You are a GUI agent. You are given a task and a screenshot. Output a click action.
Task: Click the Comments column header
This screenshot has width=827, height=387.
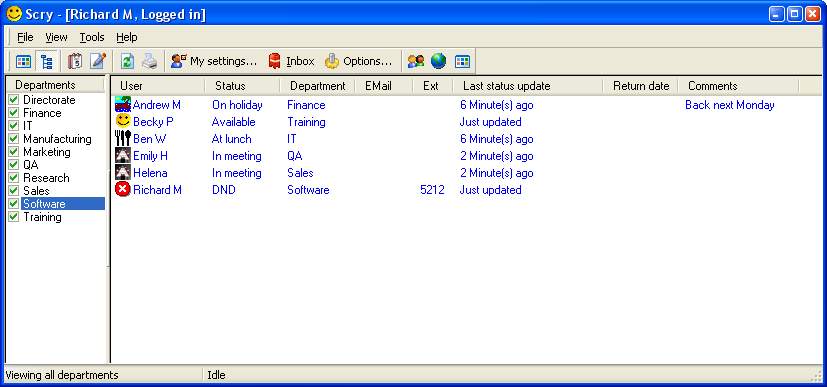(x=738, y=86)
